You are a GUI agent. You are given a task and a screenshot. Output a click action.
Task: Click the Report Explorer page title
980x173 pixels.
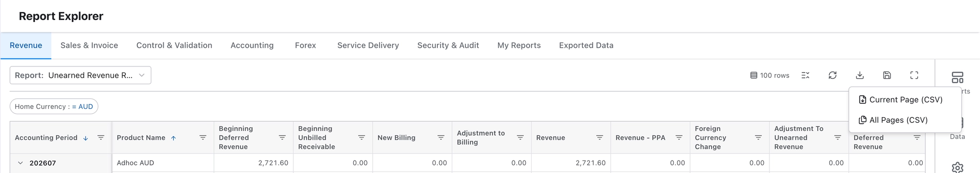61,16
